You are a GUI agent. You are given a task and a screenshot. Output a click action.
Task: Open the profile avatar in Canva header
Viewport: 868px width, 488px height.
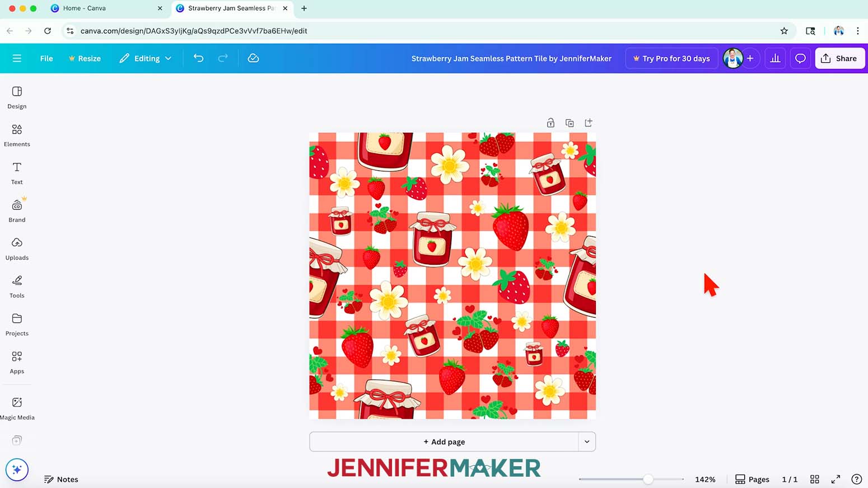point(732,58)
